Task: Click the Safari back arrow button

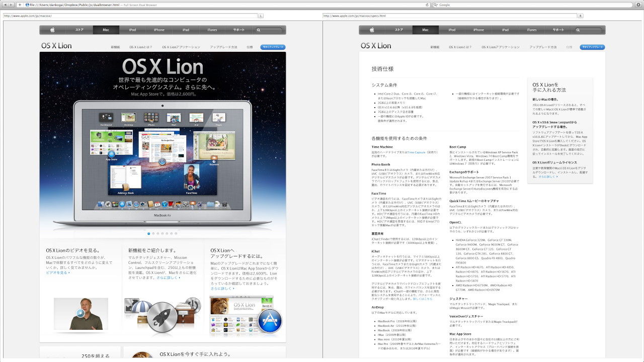Action: point(5,5)
